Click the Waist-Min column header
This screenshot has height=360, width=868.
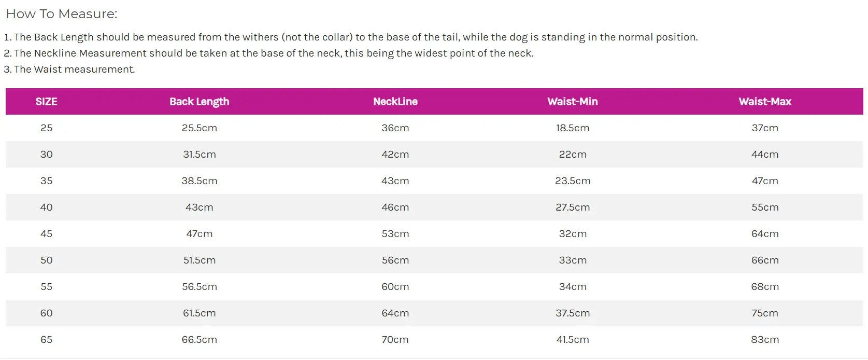(x=572, y=102)
